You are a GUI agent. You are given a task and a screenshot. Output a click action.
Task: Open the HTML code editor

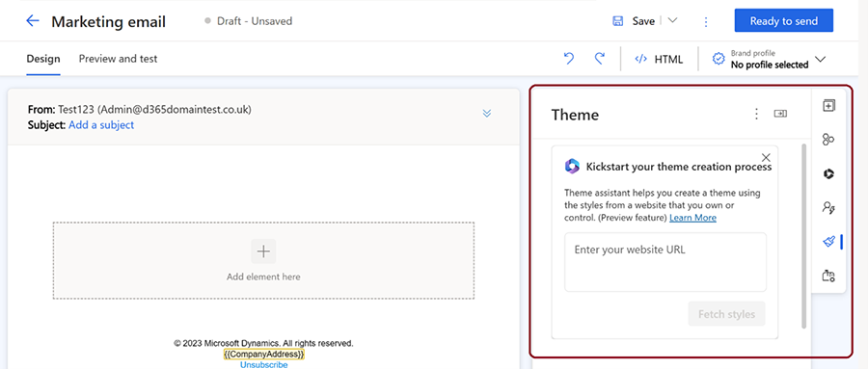coord(659,59)
